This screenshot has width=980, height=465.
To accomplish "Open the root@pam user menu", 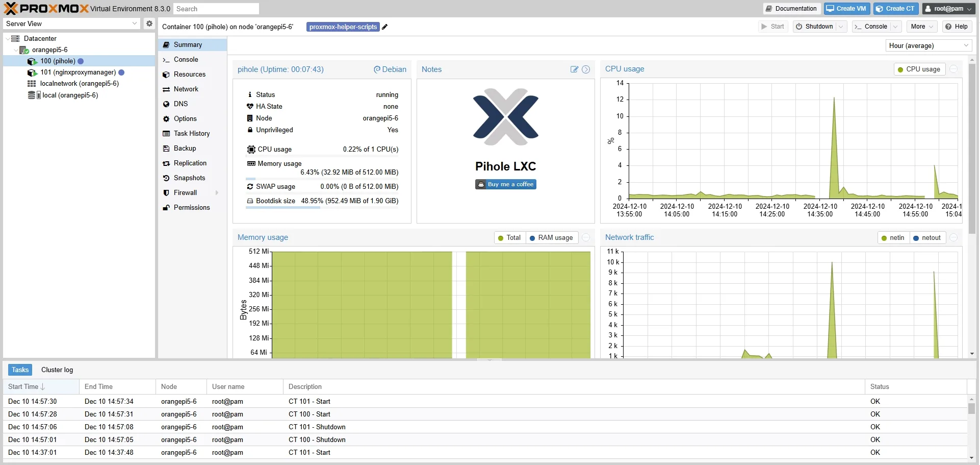I will [948, 9].
